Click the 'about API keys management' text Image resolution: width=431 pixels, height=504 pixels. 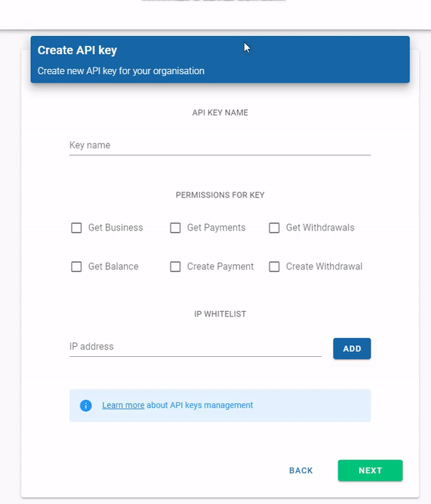point(200,406)
